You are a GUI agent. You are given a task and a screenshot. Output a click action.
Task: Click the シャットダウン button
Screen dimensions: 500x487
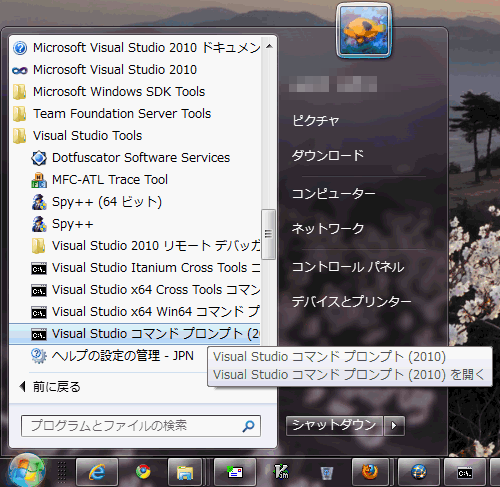click(334, 425)
